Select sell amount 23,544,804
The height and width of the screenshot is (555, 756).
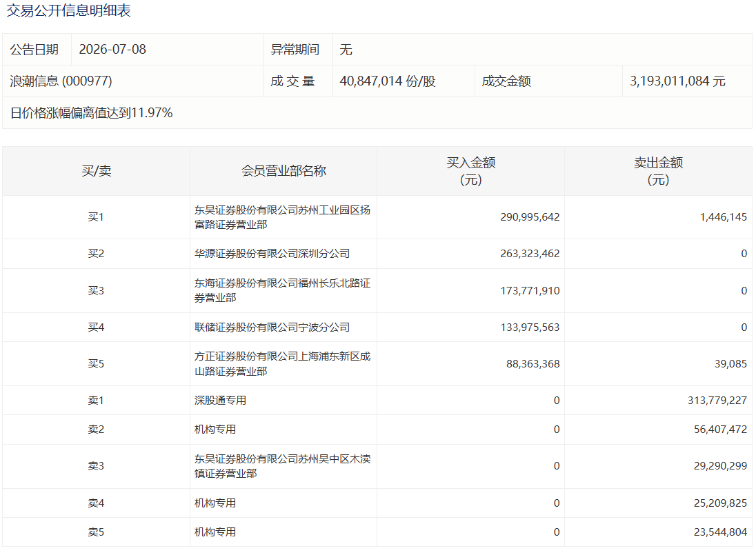720,532
